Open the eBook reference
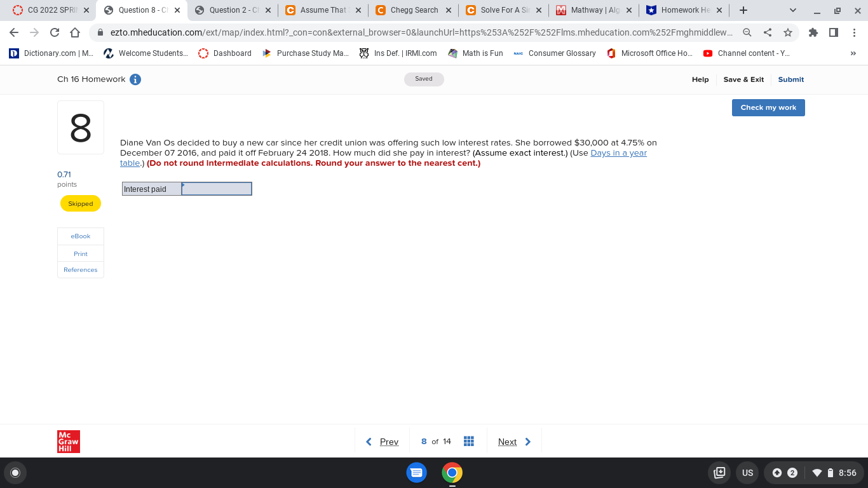The width and height of the screenshot is (868, 488). 80,236
